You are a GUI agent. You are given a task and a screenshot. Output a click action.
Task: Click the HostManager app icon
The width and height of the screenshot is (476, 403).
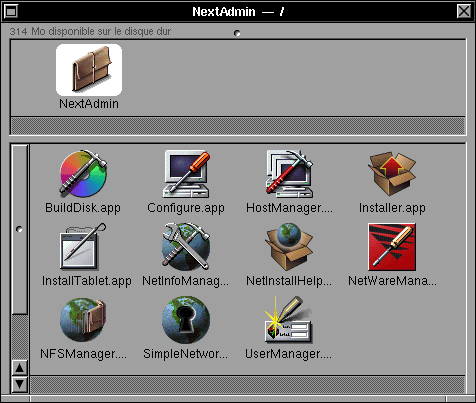pyautogui.click(x=289, y=173)
